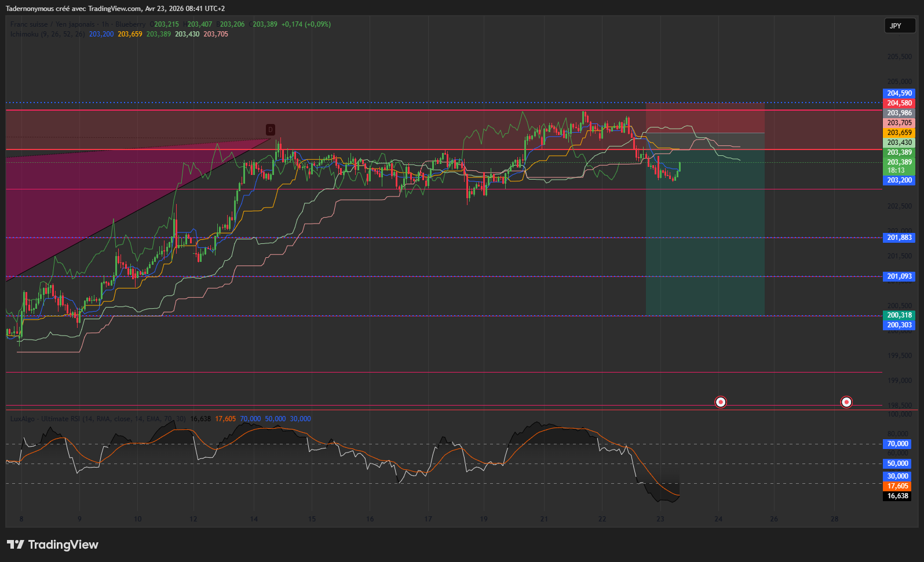Select the blue 200,303 price label
The width and height of the screenshot is (924, 562).
coord(899,325)
